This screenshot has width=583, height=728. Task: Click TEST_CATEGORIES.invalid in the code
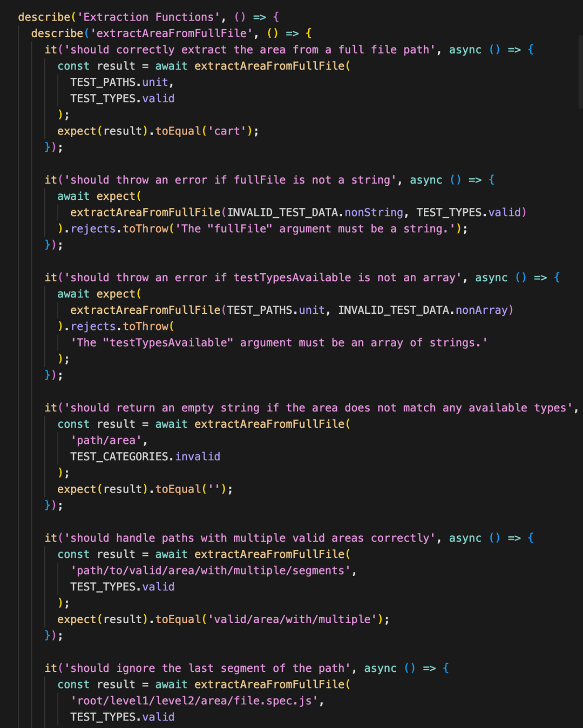145,457
